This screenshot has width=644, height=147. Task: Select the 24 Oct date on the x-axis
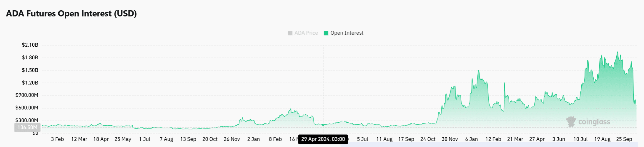428,139
